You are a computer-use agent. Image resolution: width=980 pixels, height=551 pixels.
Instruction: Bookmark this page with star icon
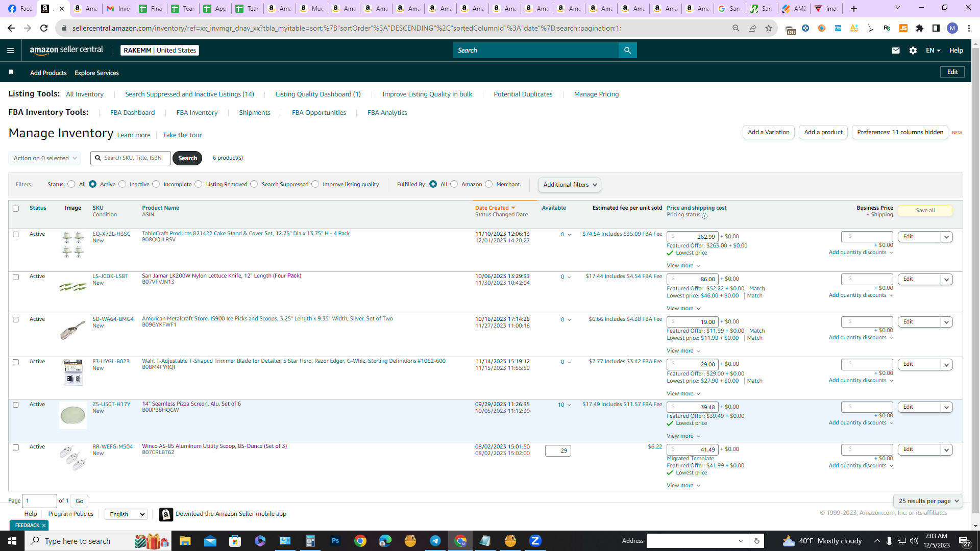[769, 28]
